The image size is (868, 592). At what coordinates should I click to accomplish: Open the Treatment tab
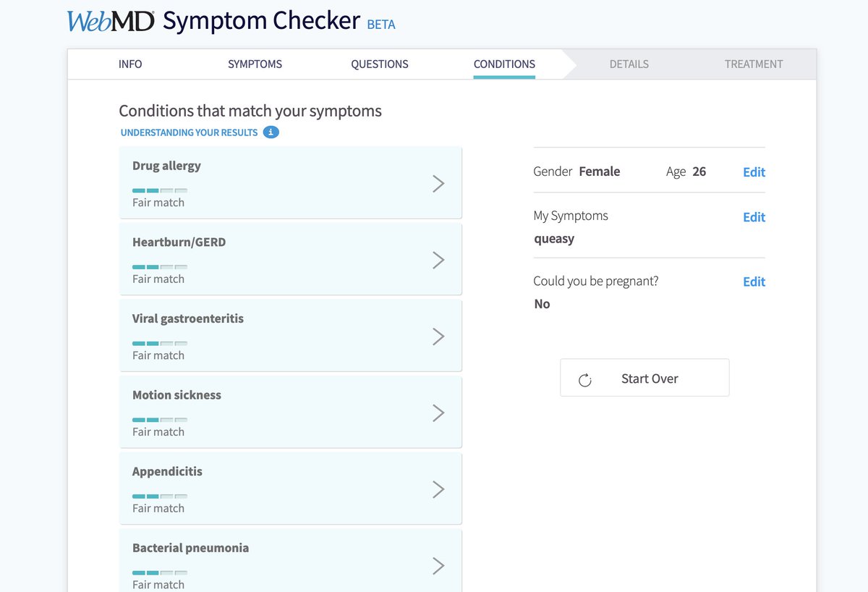pyautogui.click(x=754, y=64)
